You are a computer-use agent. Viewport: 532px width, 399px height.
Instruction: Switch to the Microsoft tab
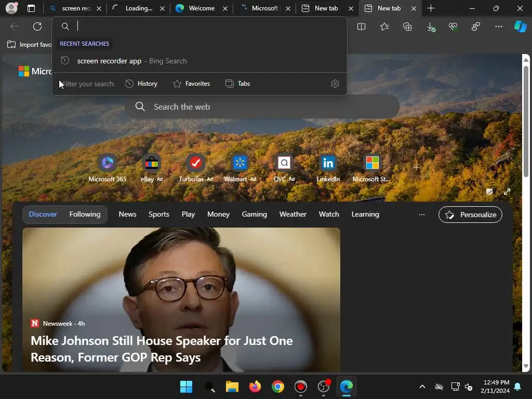point(261,8)
